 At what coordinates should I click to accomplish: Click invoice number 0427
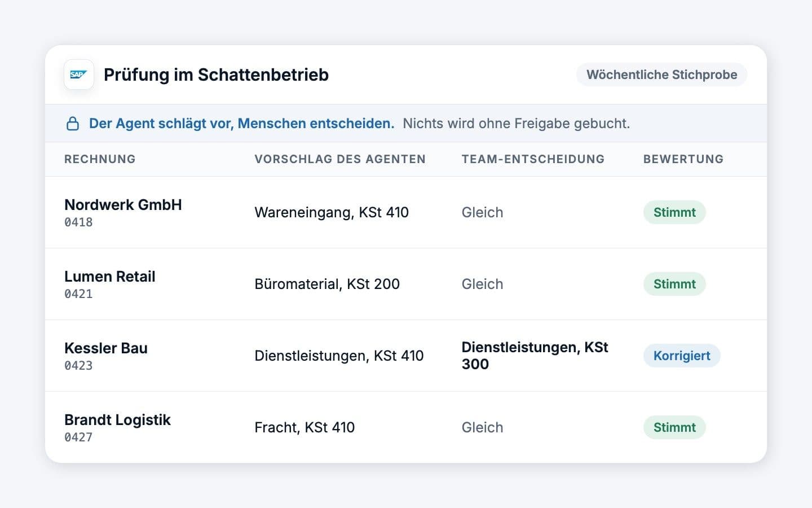click(x=78, y=437)
